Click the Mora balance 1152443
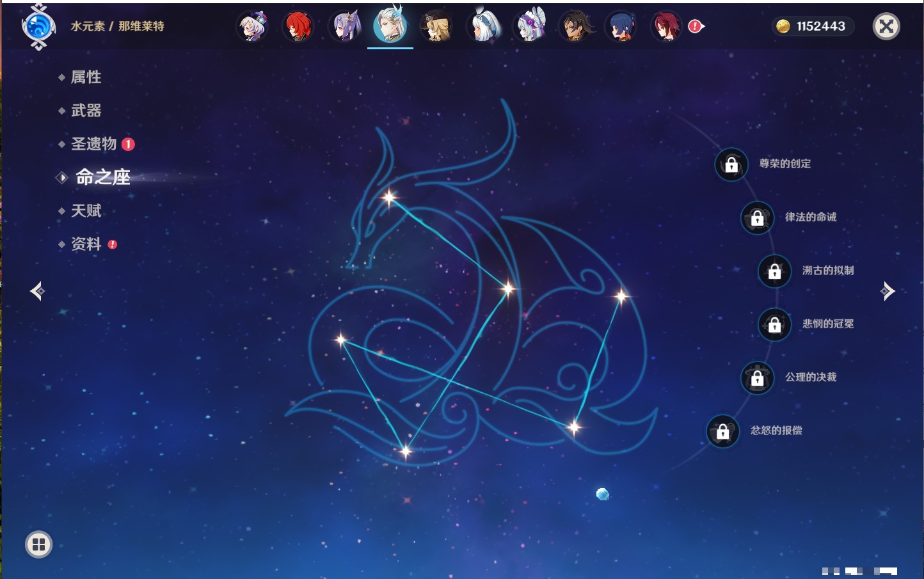 click(x=813, y=26)
